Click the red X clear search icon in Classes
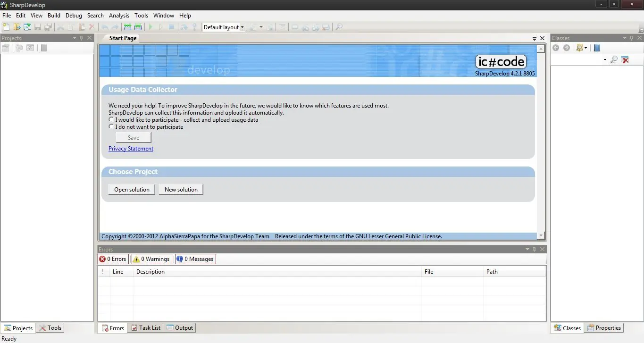 click(x=625, y=59)
